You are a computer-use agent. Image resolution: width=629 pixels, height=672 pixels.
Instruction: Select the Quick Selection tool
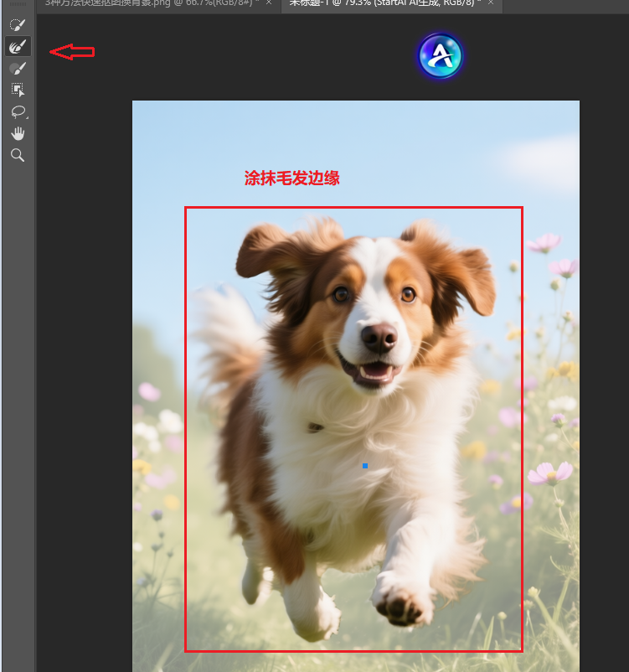[18, 25]
